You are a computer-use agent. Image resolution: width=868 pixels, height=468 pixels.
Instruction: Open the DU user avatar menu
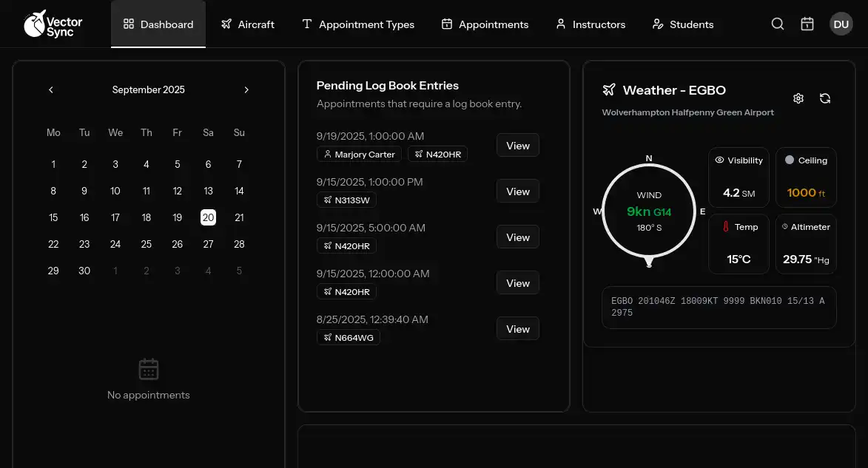click(841, 24)
